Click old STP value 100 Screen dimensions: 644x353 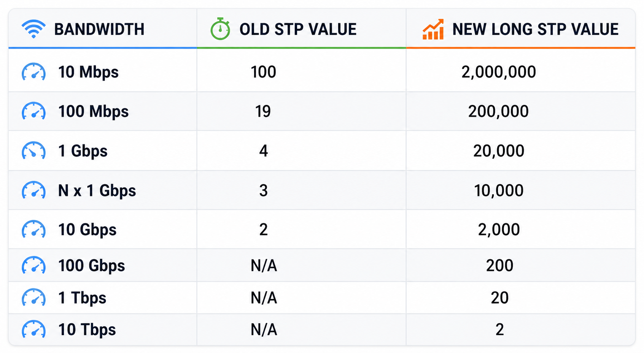coord(263,72)
